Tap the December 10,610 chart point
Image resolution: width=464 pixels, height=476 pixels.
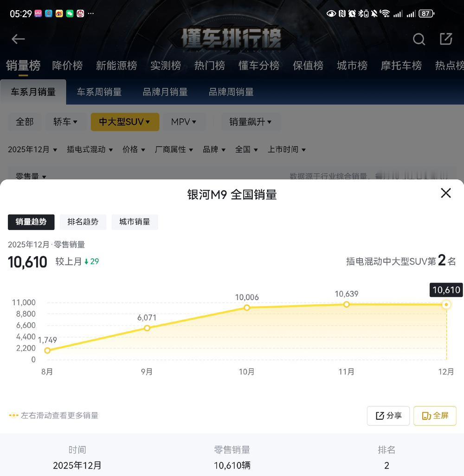coord(446,304)
